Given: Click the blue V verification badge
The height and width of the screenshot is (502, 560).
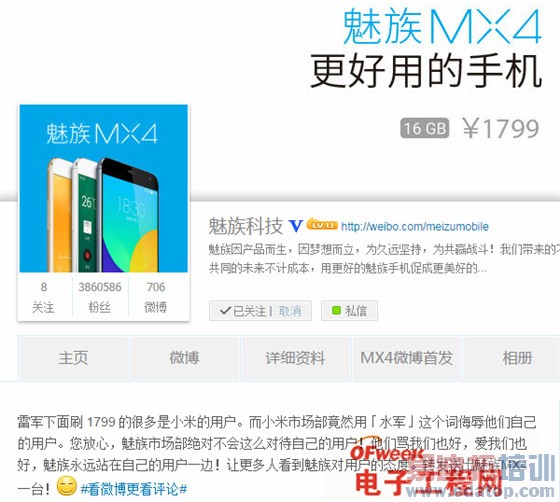Looking at the screenshot, I should (x=296, y=226).
